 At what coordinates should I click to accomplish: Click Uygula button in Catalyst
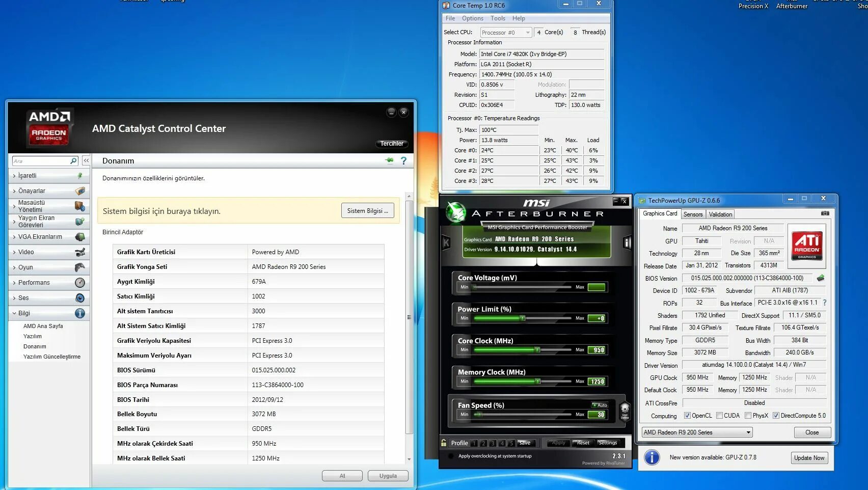tap(388, 476)
